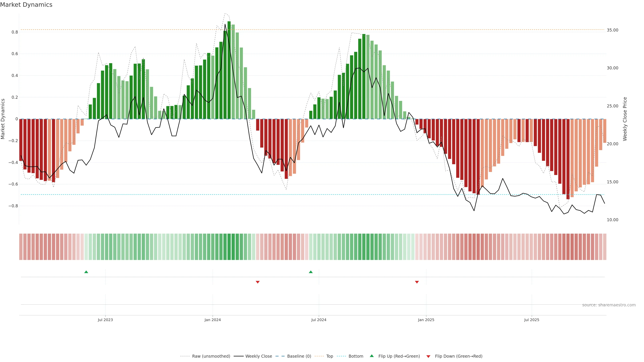Click the Weekly Close Price axis title
This screenshot has width=644, height=362.
[x=625, y=119]
